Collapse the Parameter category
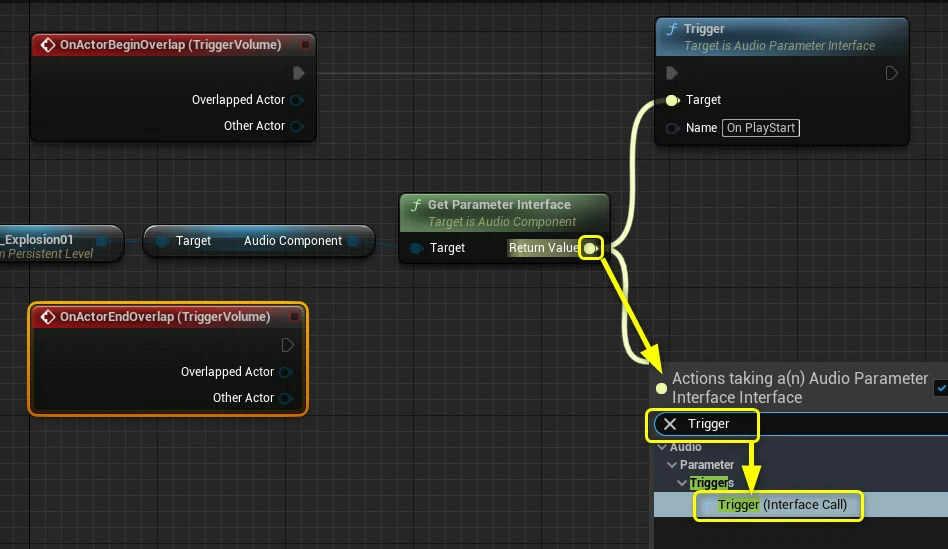 pyautogui.click(x=672, y=465)
